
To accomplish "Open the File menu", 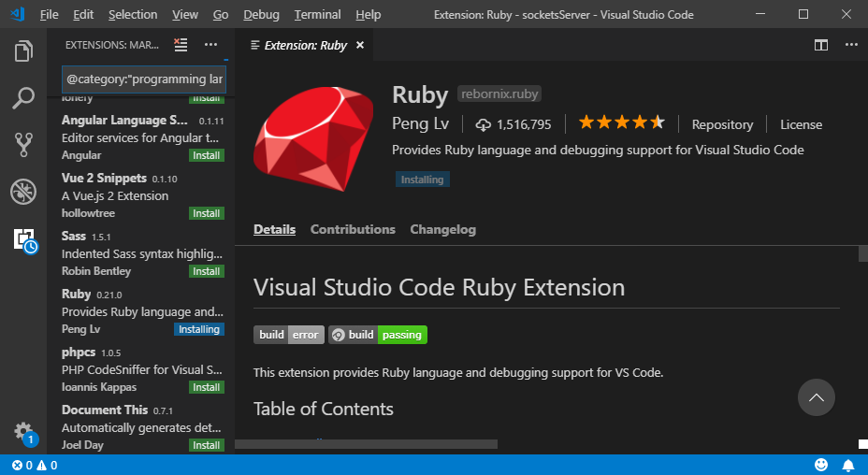I will click(x=49, y=14).
